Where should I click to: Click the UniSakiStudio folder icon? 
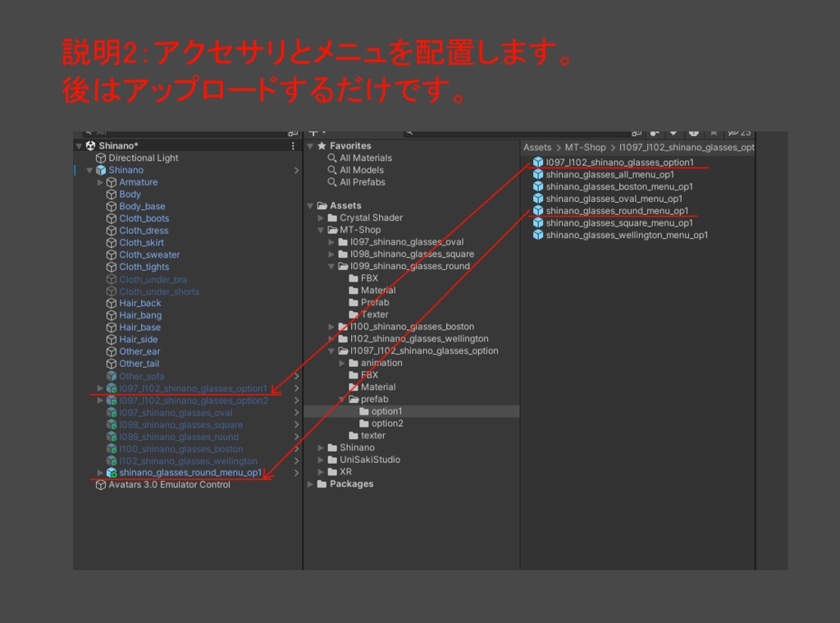[332, 460]
